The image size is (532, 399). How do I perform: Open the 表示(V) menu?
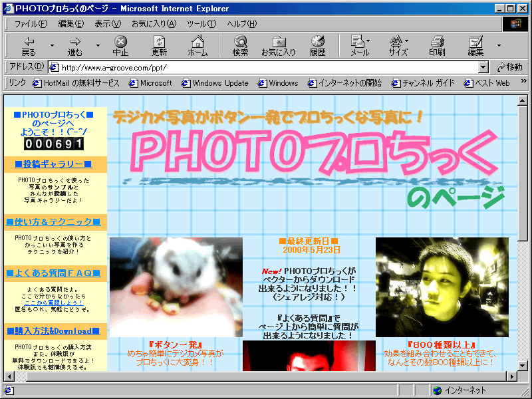(x=108, y=24)
